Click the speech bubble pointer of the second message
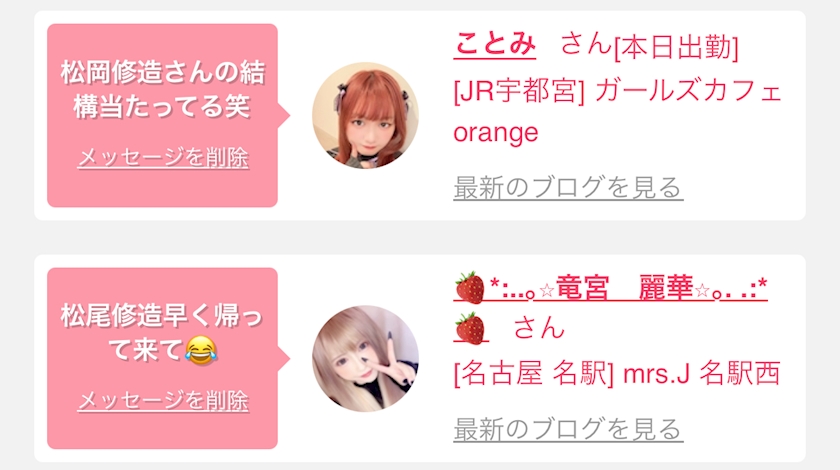Viewport: 840px width, 470px height. coord(284,358)
